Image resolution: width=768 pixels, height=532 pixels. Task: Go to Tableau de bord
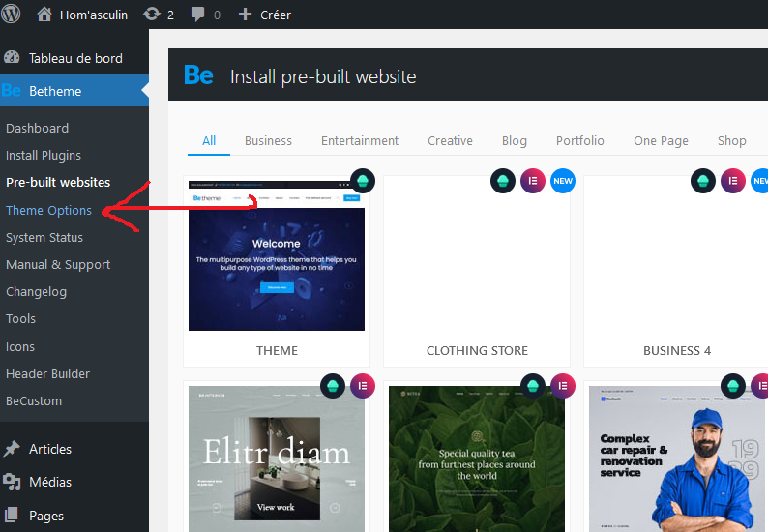coord(74,58)
